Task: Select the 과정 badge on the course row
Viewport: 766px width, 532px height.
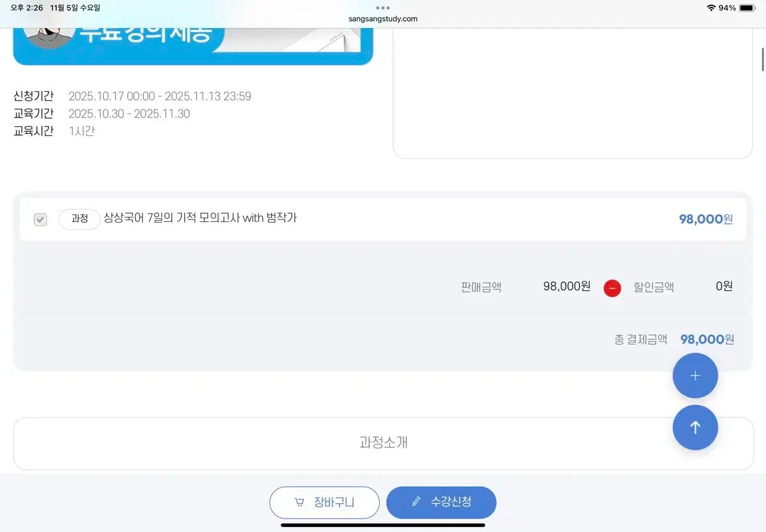Action: point(79,218)
